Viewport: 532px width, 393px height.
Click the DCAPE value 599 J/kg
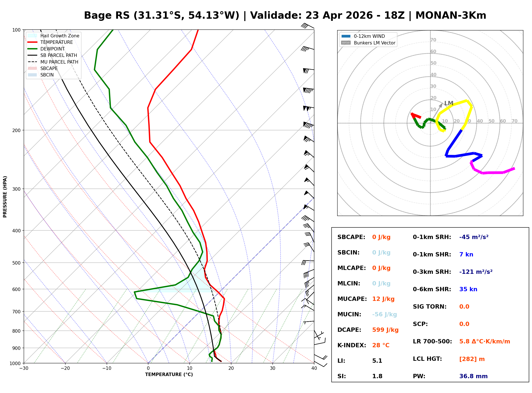(x=386, y=330)
